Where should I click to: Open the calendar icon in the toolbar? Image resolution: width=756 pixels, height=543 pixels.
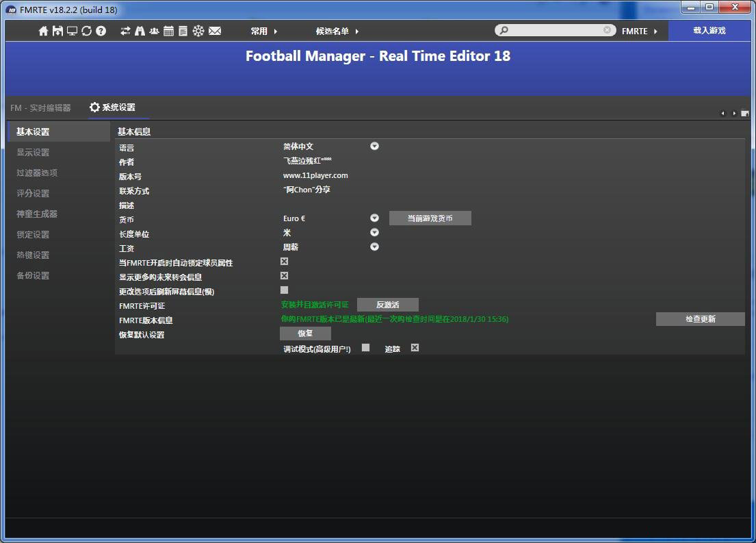click(169, 31)
